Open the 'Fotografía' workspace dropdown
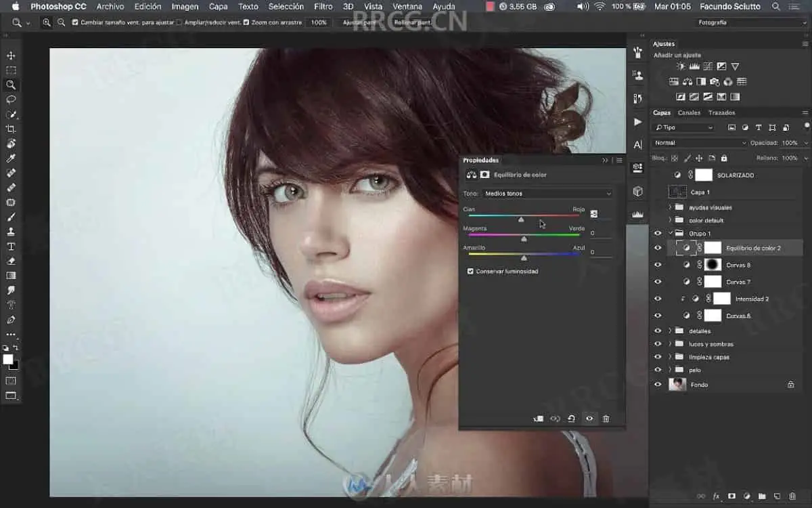This screenshot has height=508, width=812. pos(751,22)
